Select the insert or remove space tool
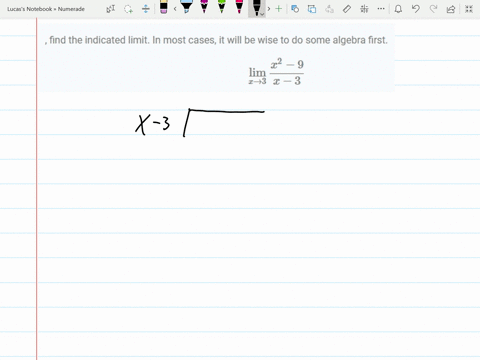This screenshot has height=360, width=480. 146,9
